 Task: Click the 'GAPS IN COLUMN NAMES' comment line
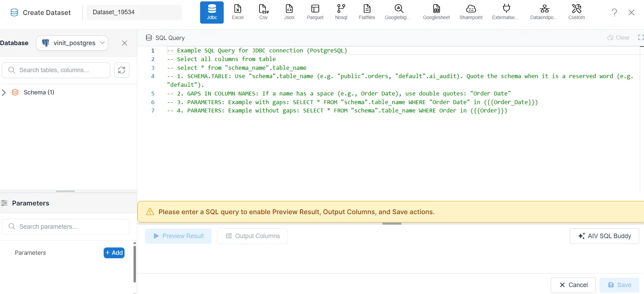339,93
